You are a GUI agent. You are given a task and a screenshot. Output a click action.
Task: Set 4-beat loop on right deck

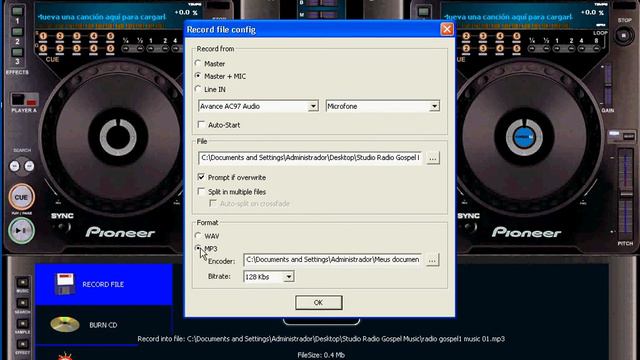581,49
